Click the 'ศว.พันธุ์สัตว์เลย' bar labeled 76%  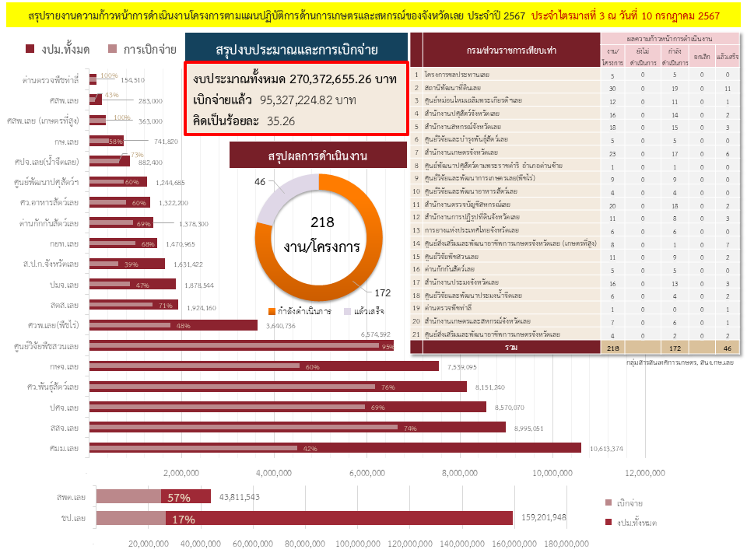279,387
